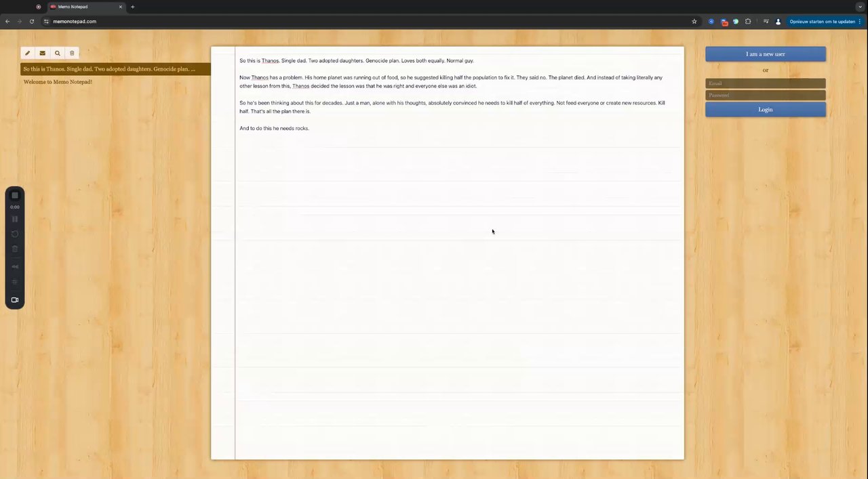Open a new browser tab
This screenshot has height=479, width=868.
click(132, 7)
